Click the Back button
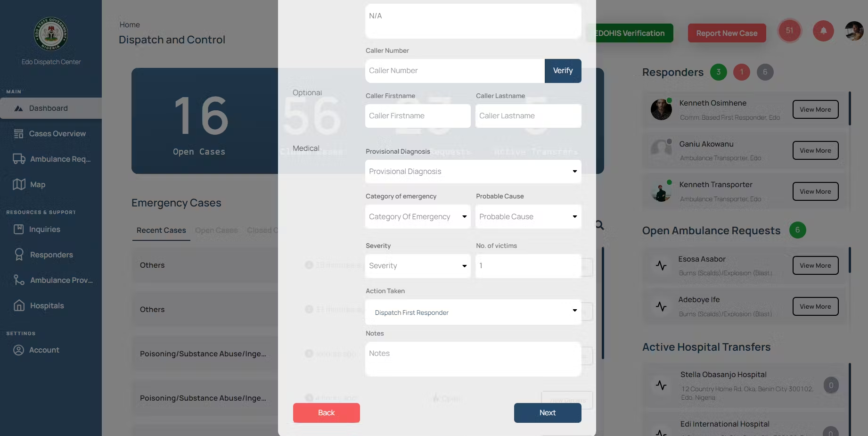Screen dimensions: 868x436 (x=327, y=413)
